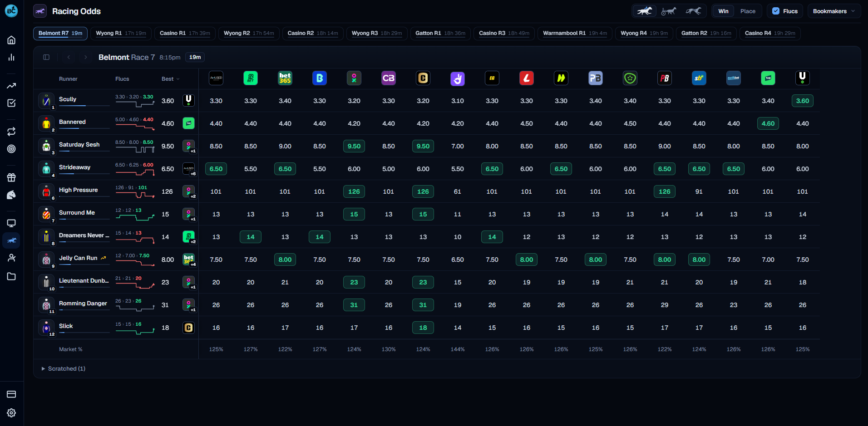This screenshot has height=426, width=868.
Task: Switch to the Casino R2 race tab
Action: click(x=312, y=33)
